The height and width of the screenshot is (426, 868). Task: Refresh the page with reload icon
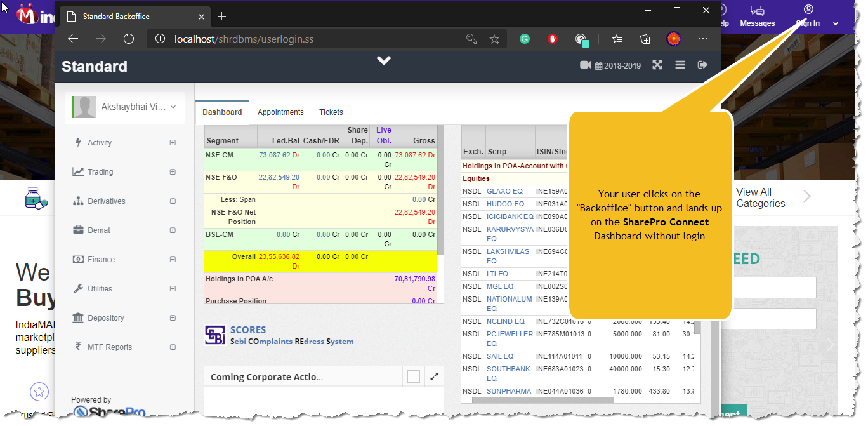tap(129, 39)
